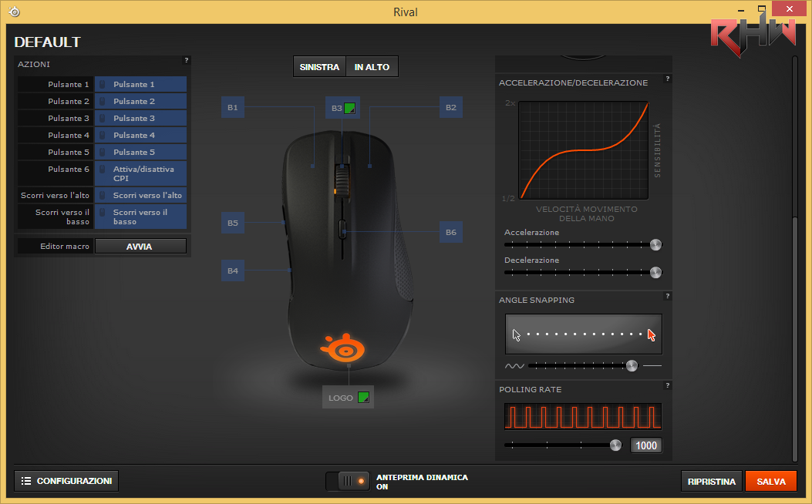Click the polling rate waveform preview
This screenshot has width=812, height=504.
(583, 417)
